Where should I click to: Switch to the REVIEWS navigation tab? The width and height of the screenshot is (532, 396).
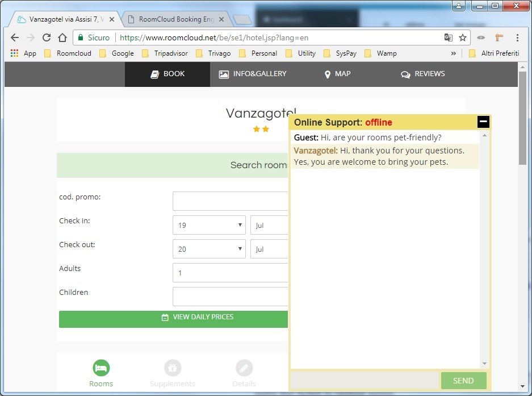[423, 74]
